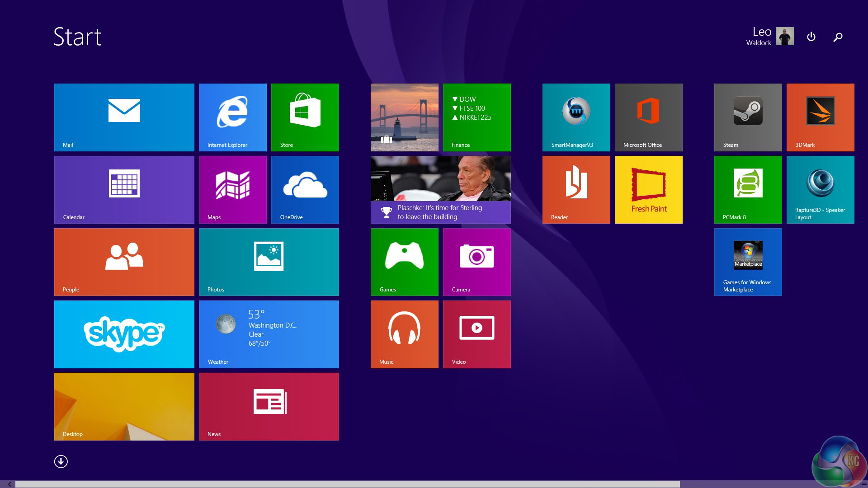Open Leo Waldock account menu
Image resolution: width=868 pixels, height=488 pixels.
769,37
